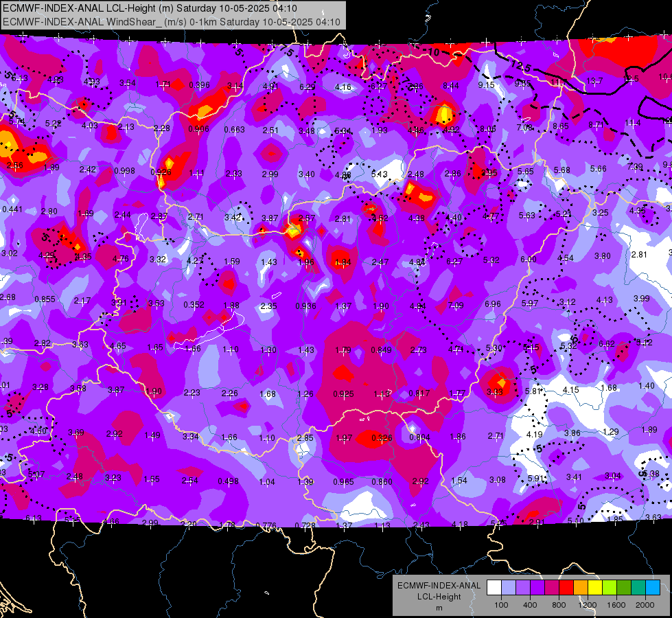Click the wind shear value 0.860
The image size is (672, 618).
(x=382, y=481)
